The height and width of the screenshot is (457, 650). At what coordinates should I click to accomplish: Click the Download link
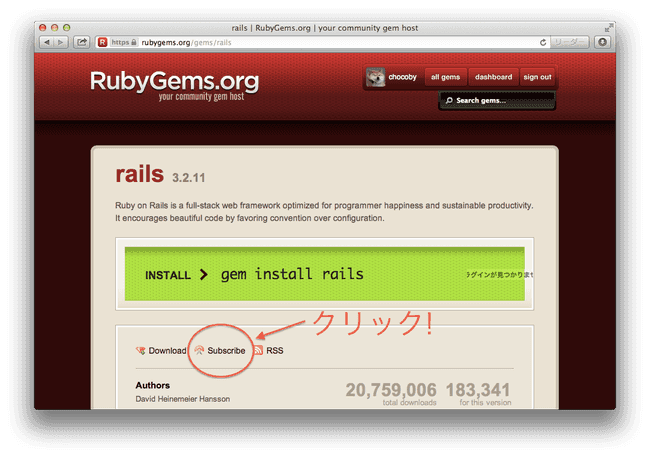click(167, 351)
